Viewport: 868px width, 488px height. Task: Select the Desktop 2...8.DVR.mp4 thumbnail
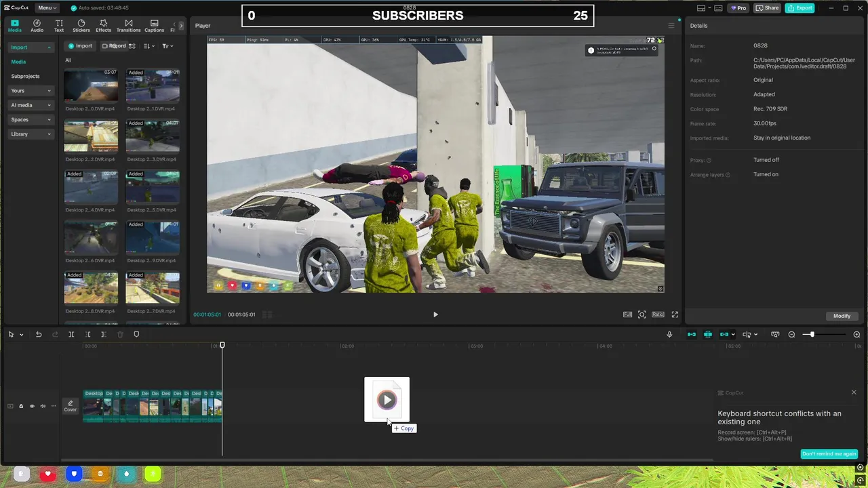pyautogui.click(x=91, y=287)
